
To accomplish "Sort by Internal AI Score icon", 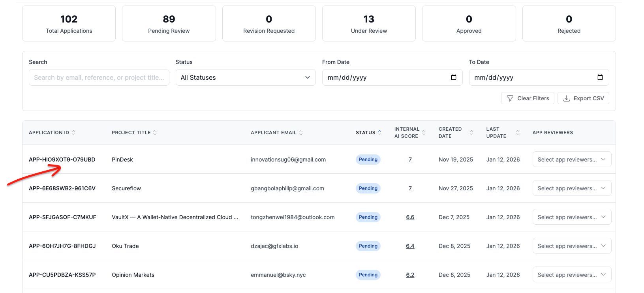I will [424, 133].
